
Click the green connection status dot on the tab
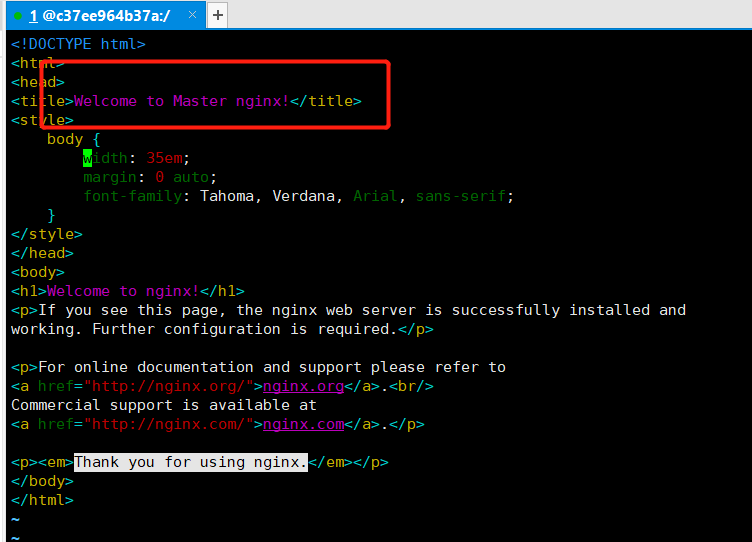tap(18, 16)
